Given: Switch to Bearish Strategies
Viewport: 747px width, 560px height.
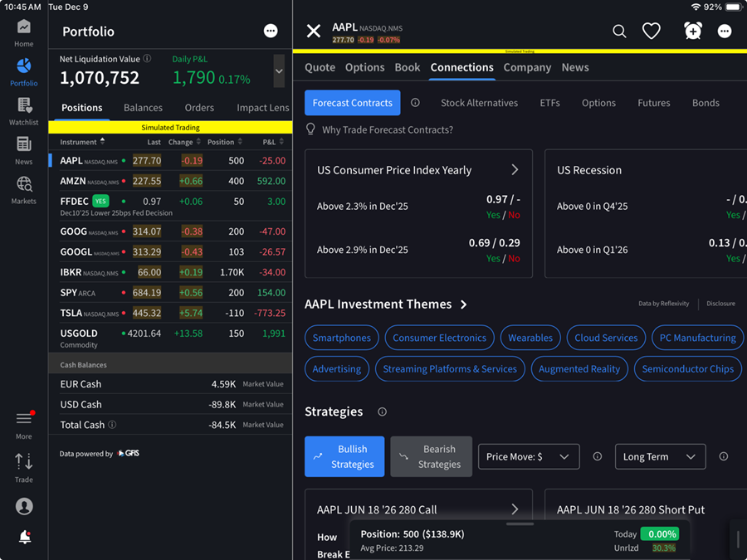Looking at the screenshot, I should tap(431, 456).
